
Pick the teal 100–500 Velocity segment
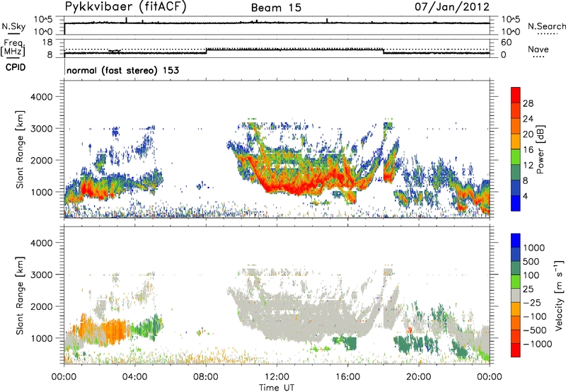tap(516, 268)
